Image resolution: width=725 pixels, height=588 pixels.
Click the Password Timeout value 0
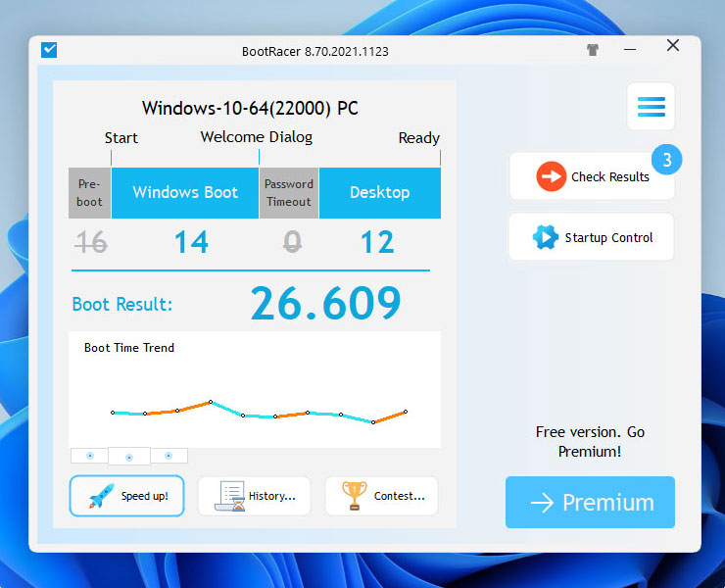coord(292,242)
